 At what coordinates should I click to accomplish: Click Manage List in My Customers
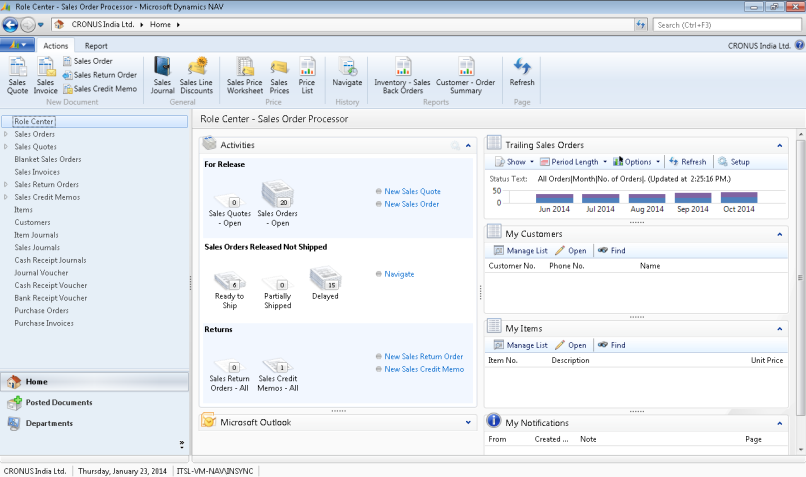pyautogui.click(x=521, y=251)
